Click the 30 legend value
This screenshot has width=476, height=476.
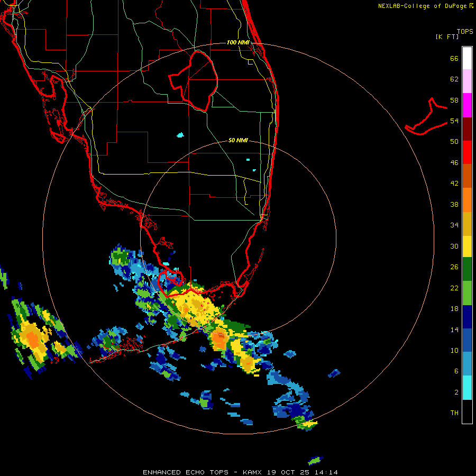(454, 246)
